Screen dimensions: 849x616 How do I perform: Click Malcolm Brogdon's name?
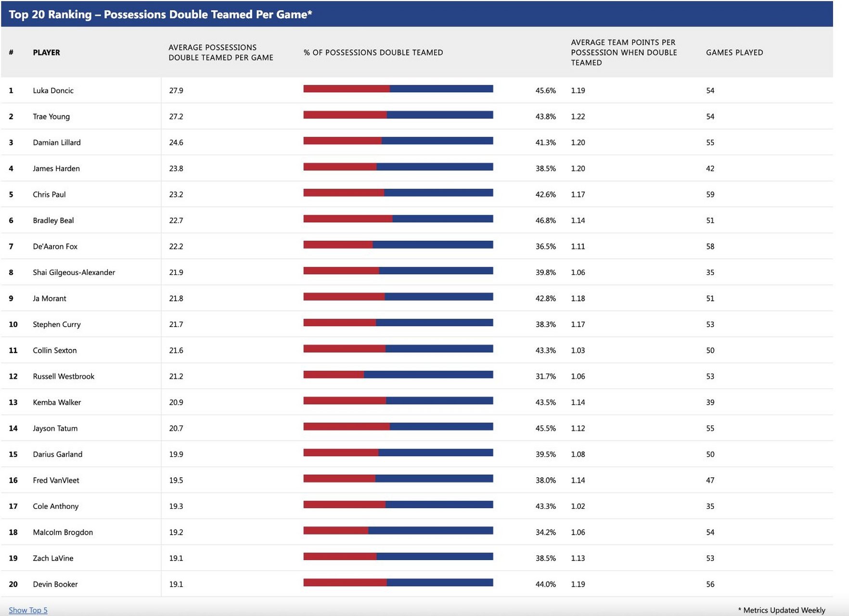[x=63, y=532]
